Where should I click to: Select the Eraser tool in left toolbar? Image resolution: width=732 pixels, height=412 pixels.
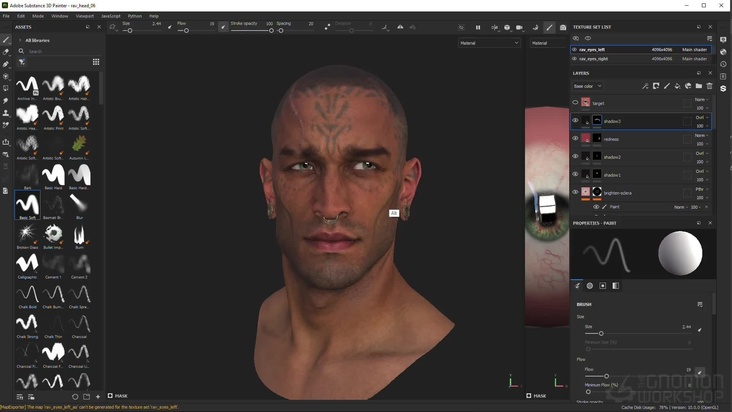coord(6,52)
